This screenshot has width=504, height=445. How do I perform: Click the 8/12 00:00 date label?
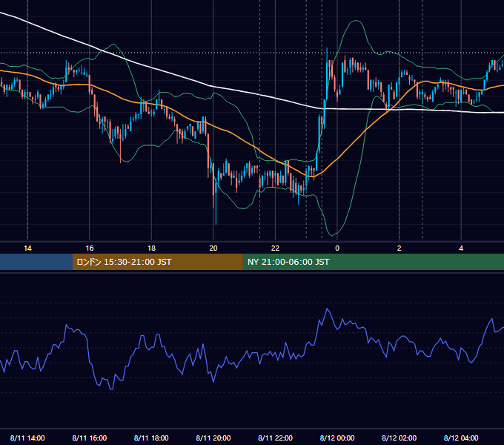pos(337,438)
